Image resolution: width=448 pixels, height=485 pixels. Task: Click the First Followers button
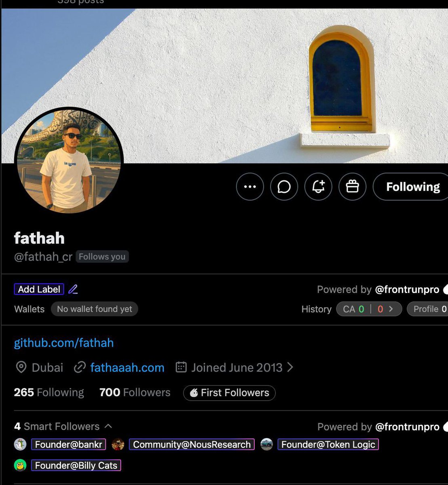(229, 393)
